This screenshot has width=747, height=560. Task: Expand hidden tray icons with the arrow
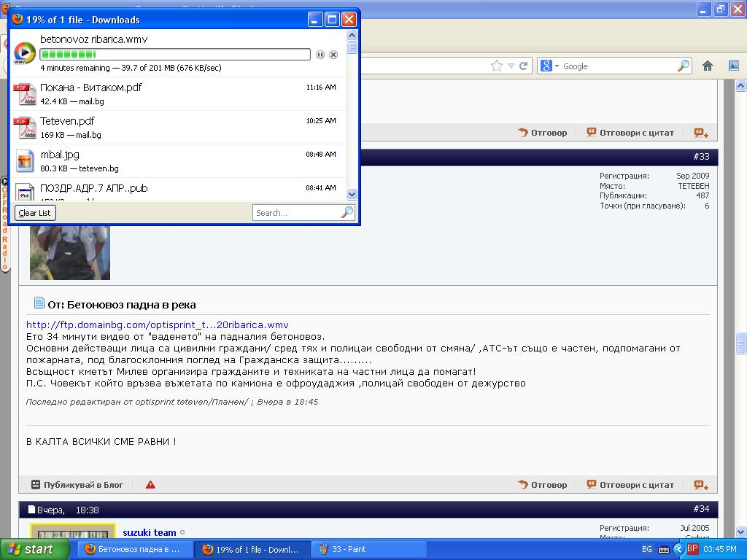point(679,550)
